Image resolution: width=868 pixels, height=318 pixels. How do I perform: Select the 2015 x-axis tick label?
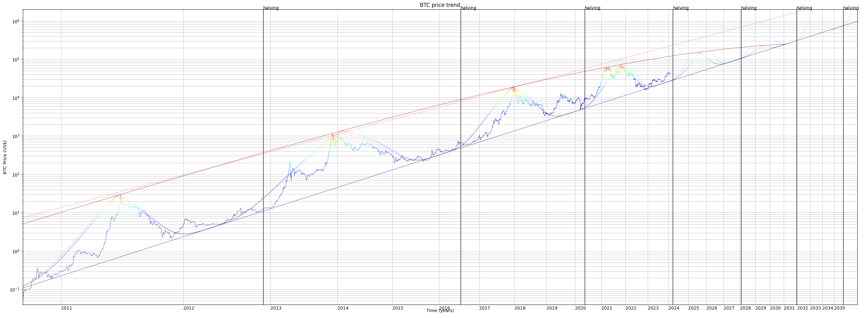(398, 308)
